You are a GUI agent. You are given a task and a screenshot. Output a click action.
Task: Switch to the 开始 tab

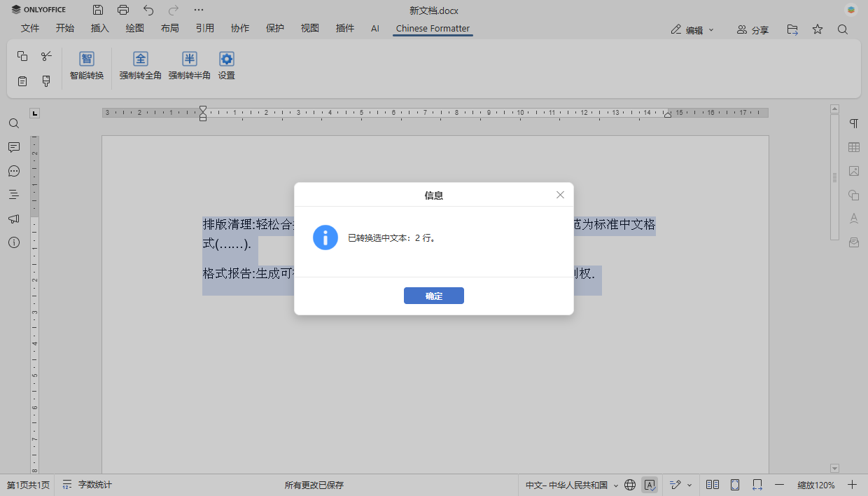(65, 29)
